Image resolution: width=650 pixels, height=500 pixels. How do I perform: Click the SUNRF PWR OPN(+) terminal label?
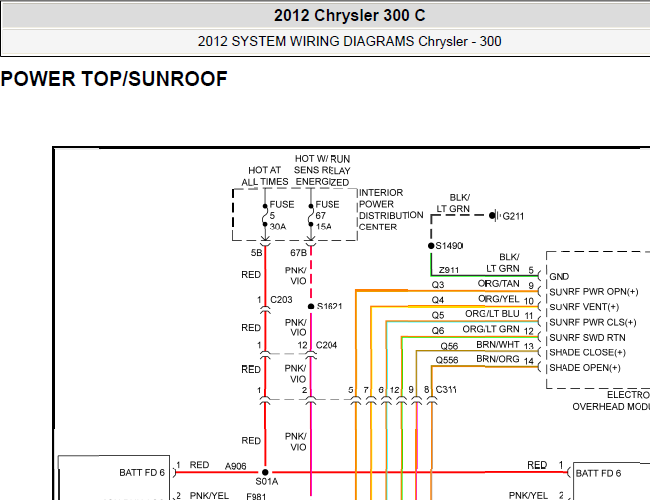point(594,292)
